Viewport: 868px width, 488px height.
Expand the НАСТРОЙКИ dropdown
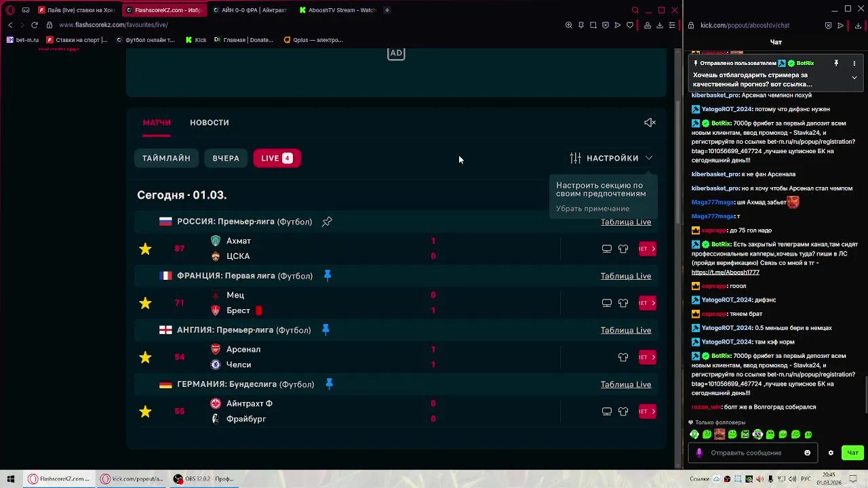611,158
